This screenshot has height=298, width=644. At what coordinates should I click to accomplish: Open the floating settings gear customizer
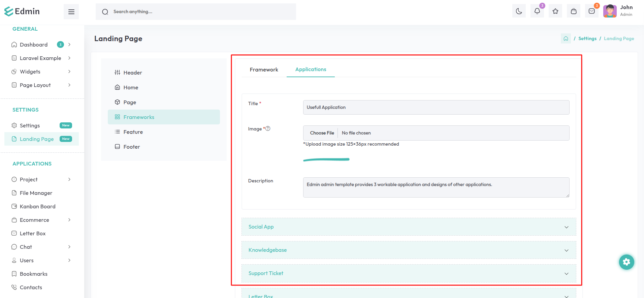pyautogui.click(x=626, y=262)
